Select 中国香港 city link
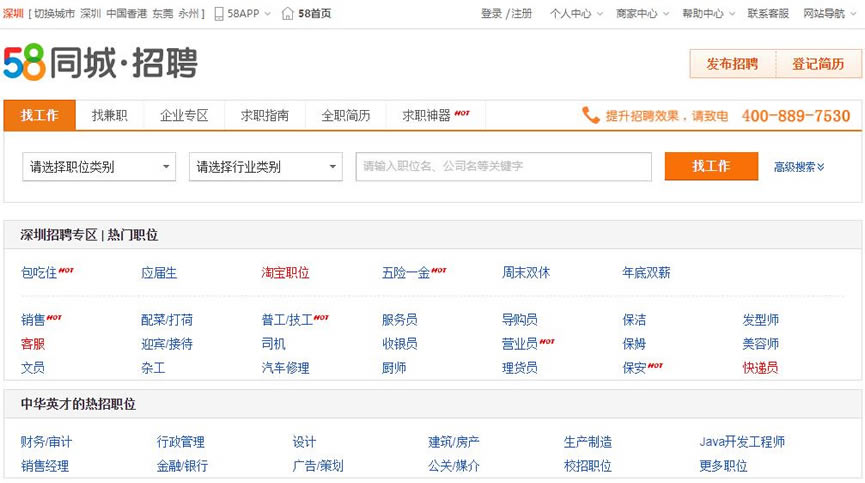 tap(126, 13)
